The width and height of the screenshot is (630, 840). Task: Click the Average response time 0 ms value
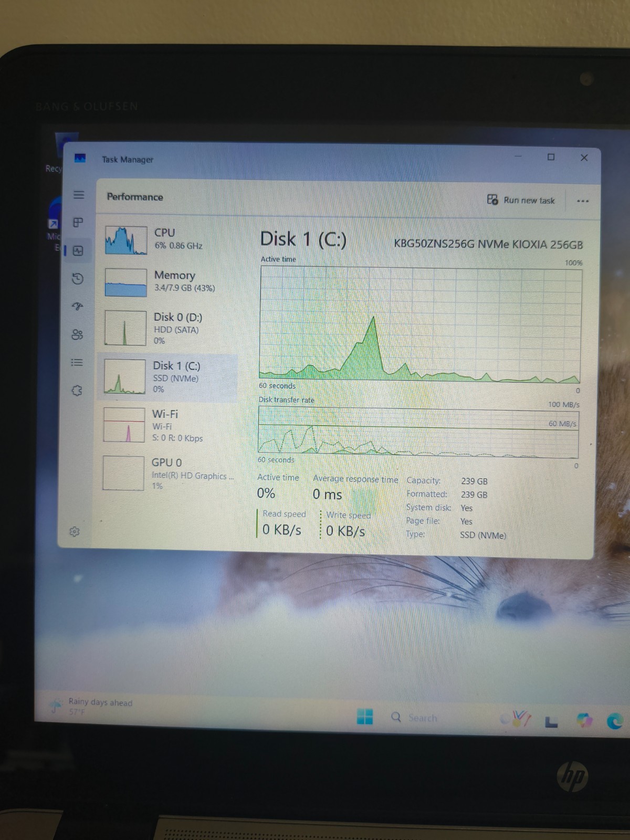tap(327, 494)
